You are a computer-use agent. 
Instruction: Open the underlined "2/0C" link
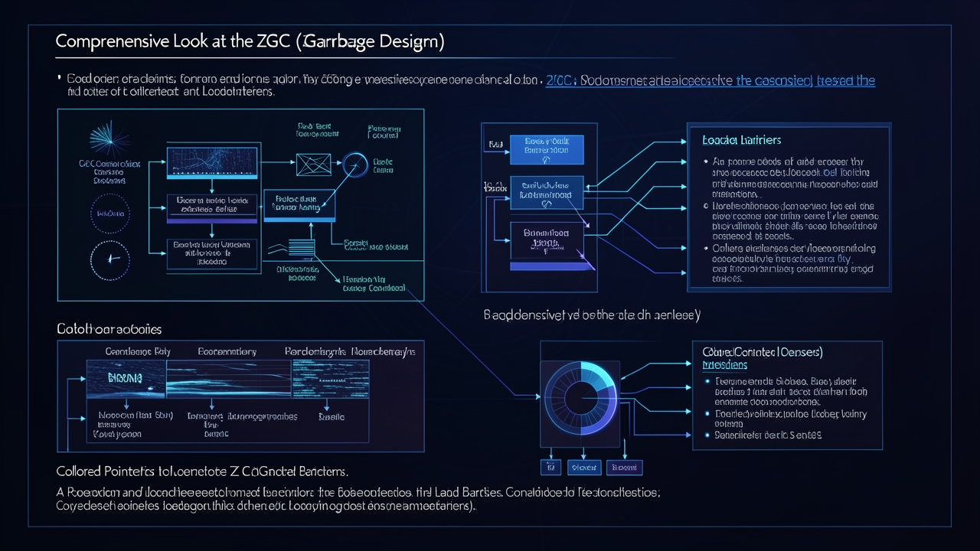pos(560,80)
